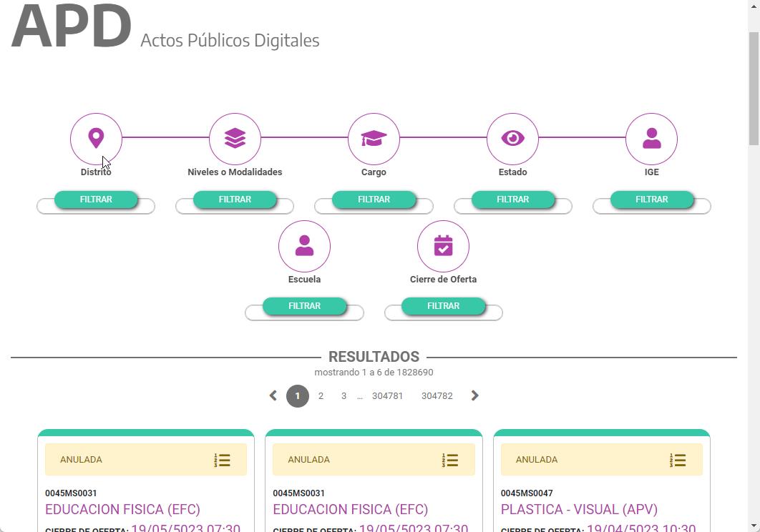Filter by Estado
This screenshot has width=760, height=532.
[513, 199]
